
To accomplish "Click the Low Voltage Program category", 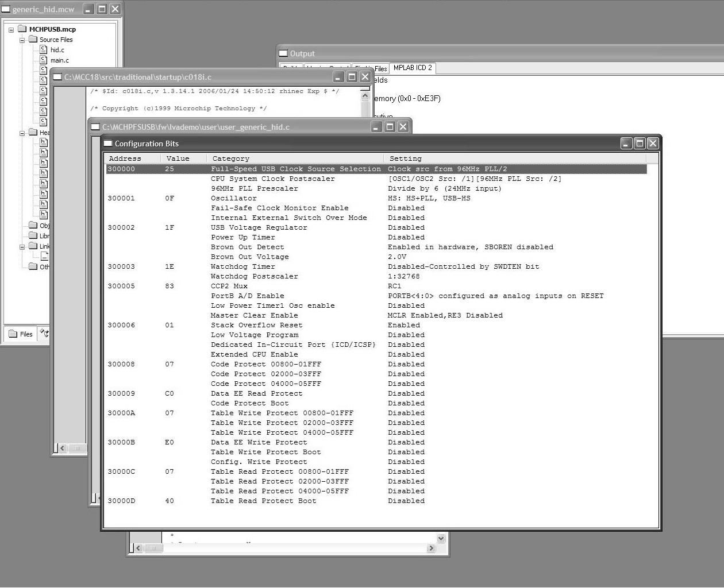I will (254, 335).
